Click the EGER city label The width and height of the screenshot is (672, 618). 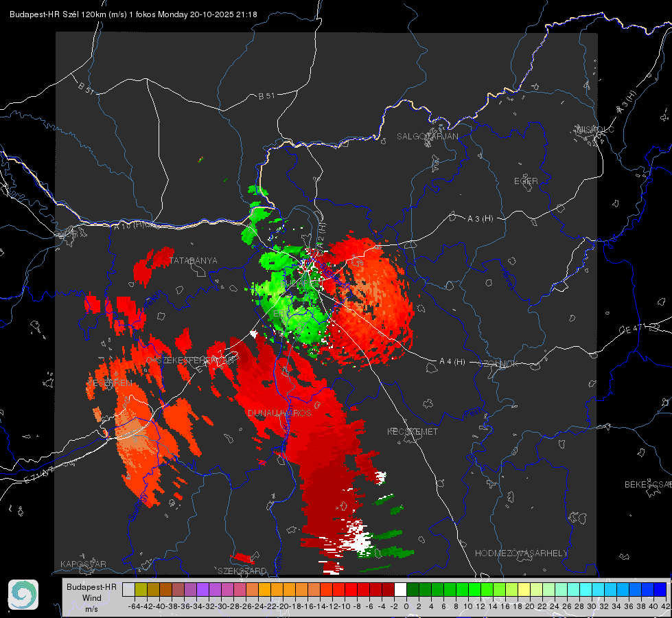pyautogui.click(x=526, y=181)
